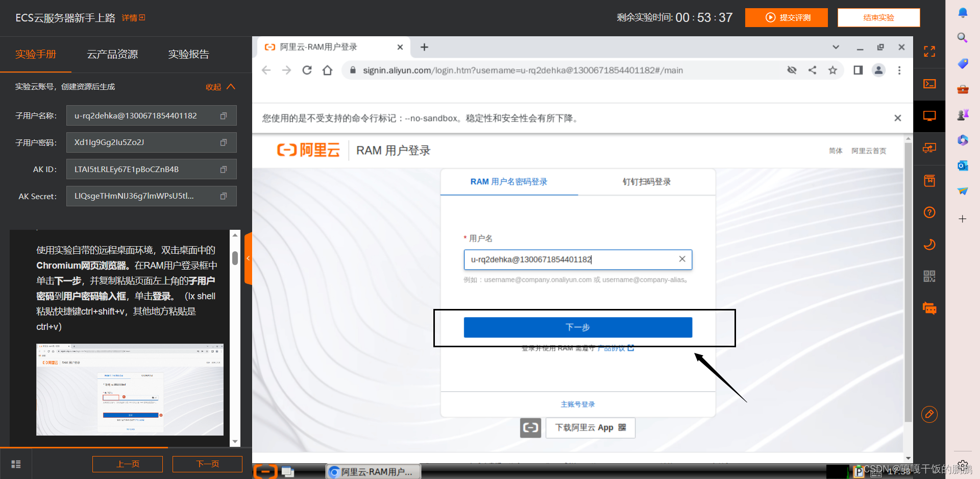Dismiss the no-sandbox warning bar
Image resolution: width=980 pixels, height=479 pixels.
pyautogui.click(x=898, y=118)
